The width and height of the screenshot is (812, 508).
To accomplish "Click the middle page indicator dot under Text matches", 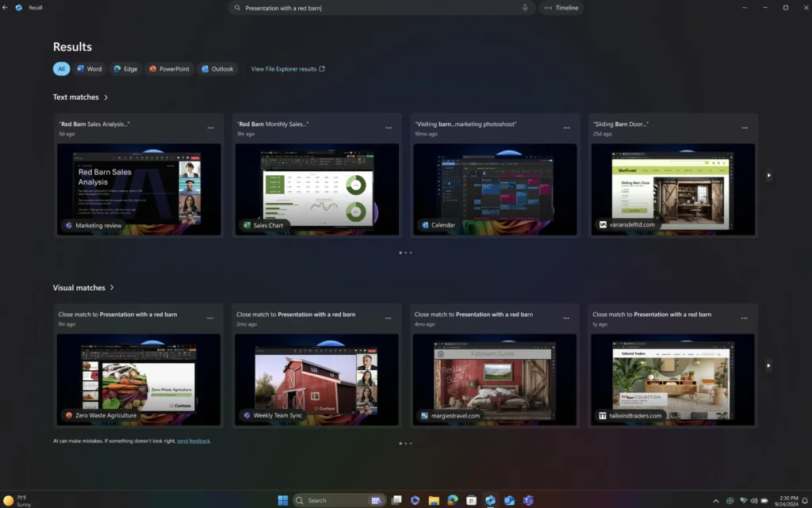I will (406, 252).
